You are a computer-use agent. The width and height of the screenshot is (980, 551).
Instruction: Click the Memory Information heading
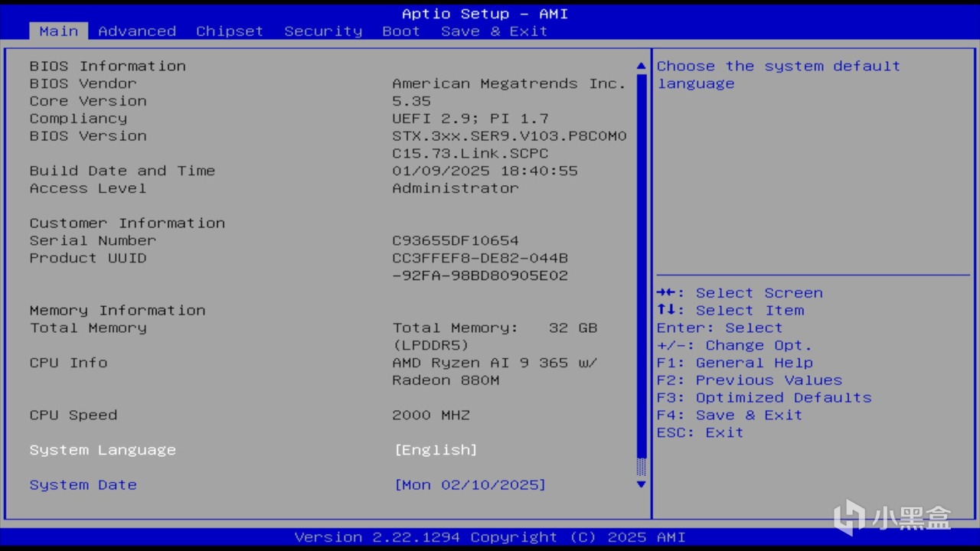point(117,310)
